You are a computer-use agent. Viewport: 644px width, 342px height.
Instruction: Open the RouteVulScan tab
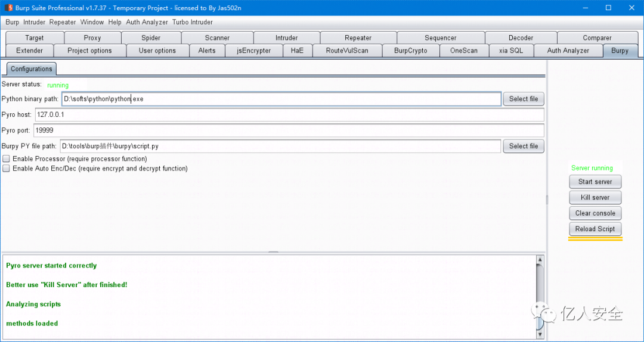pyautogui.click(x=347, y=51)
